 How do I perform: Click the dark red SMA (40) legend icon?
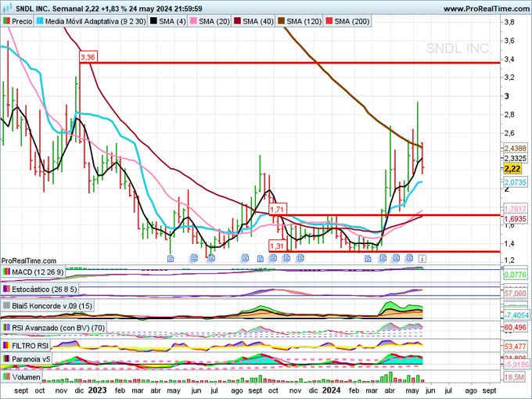(237, 21)
